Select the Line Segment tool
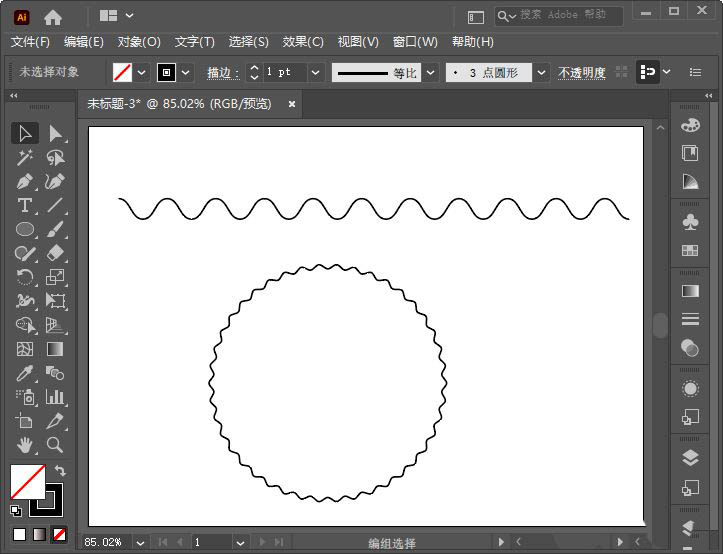This screenshot has height=554, width=723. [x=55, y=205]
